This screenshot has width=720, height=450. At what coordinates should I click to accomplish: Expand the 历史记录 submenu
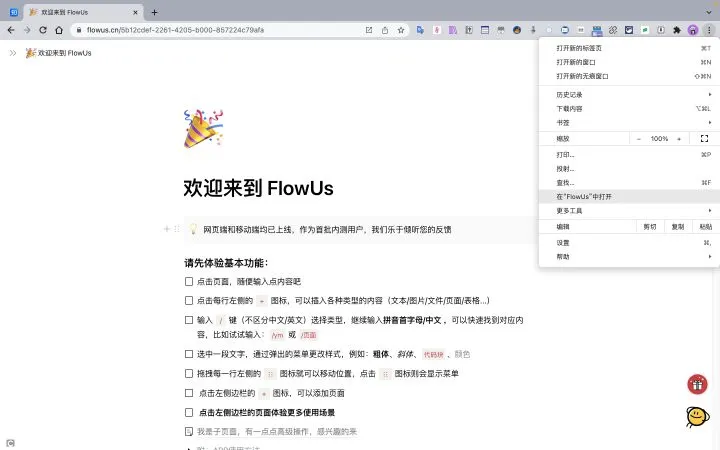(629, 95)
